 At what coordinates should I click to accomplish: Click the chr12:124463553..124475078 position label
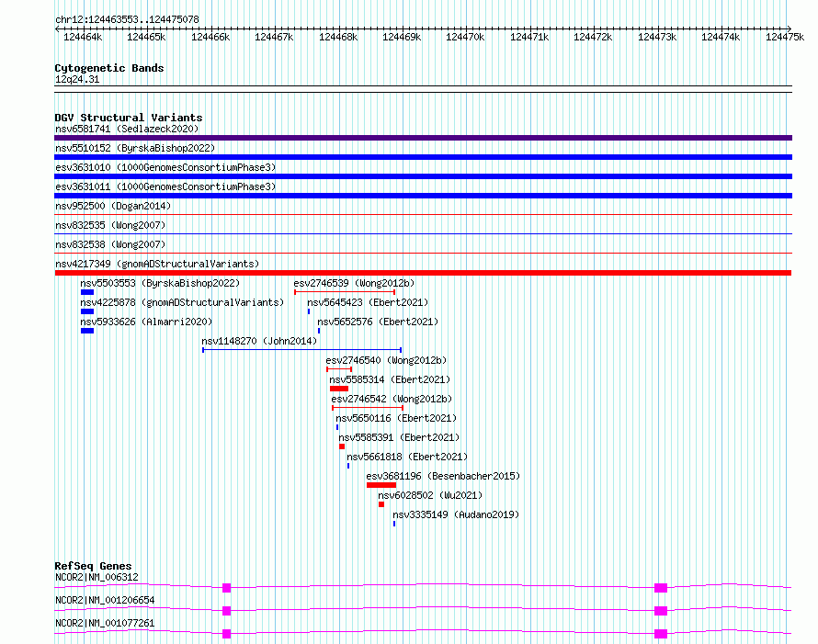pyautogui.click(x=127, y=20)
